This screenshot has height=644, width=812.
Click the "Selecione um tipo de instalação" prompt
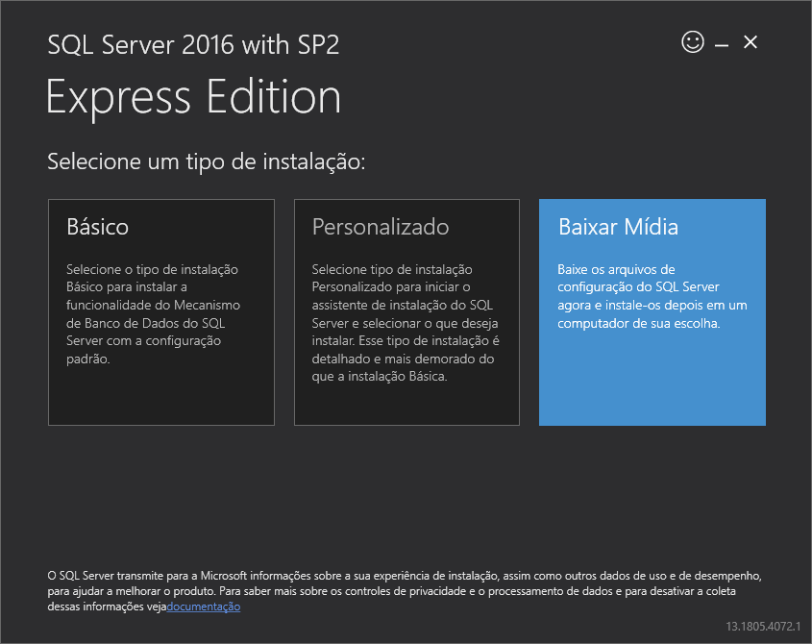(x=206, y=161)
